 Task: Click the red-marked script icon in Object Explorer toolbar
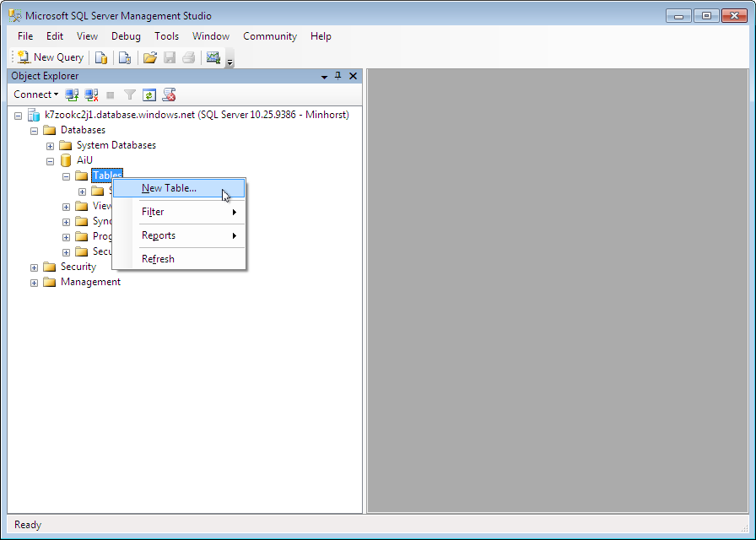click(x=169, y=94)
